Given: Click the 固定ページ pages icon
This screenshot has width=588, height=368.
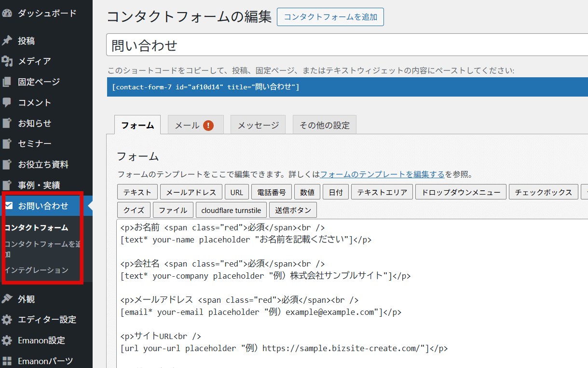Looking at the screenshot, I should click(x=7, y=82).
